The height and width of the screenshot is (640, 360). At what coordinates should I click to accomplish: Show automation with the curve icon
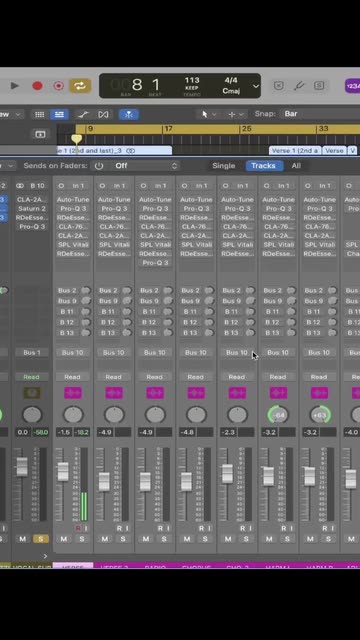[84, 114]
